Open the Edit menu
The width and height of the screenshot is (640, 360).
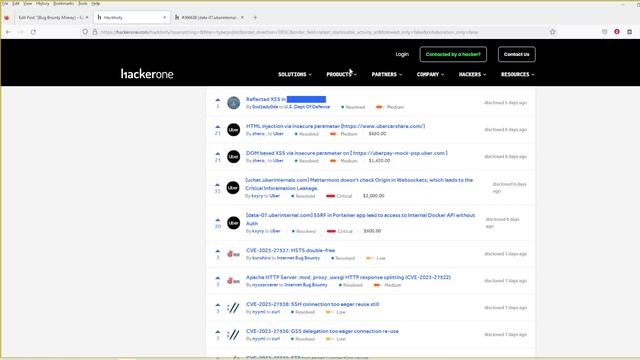pos(16,3)
